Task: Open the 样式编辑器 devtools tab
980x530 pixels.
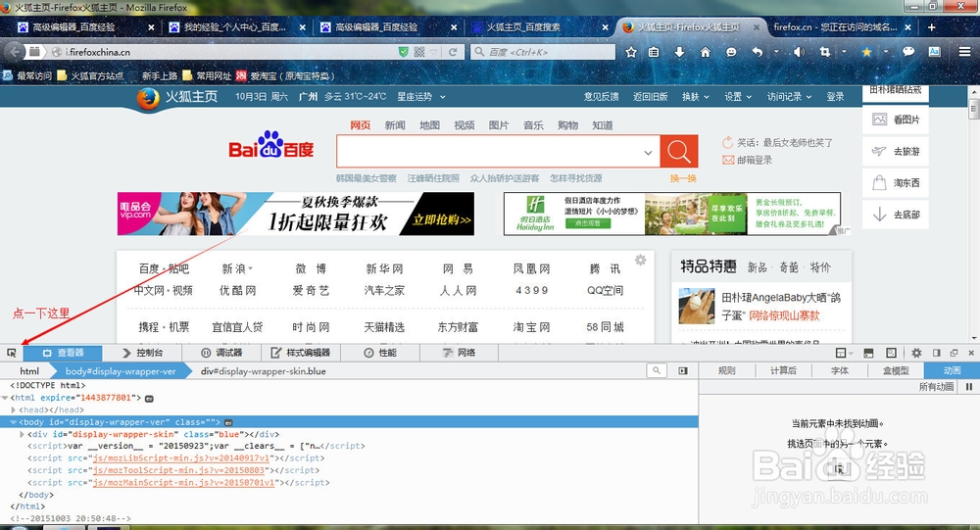Action: [x=301, y=353]
